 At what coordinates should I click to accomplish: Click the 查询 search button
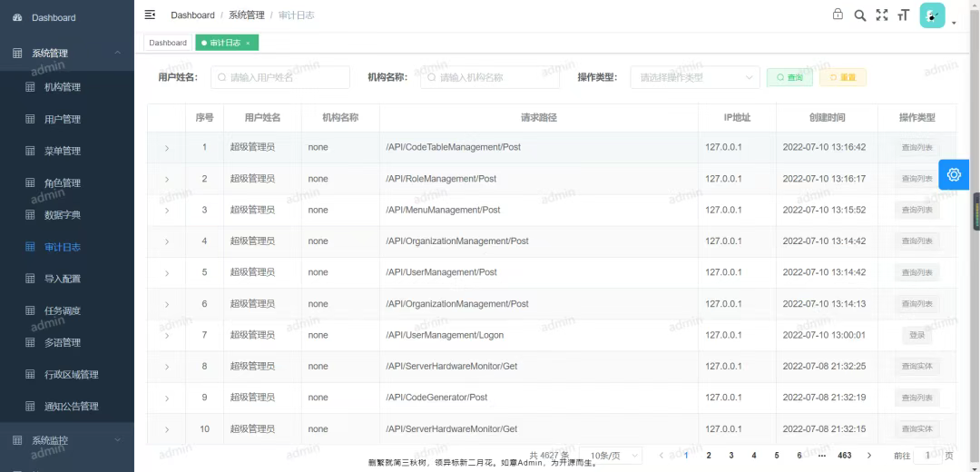point(789,77)
